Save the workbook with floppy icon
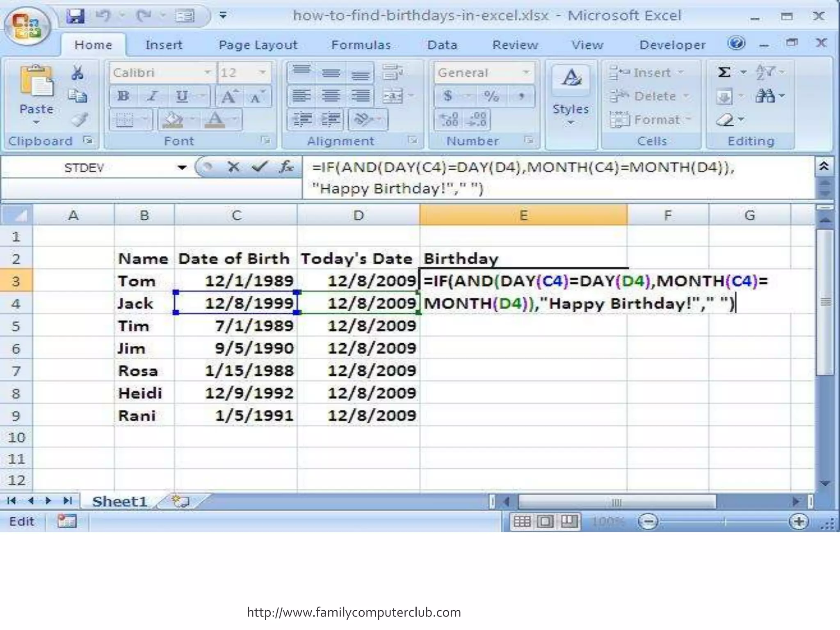The image size is (840, 630). 75,16
